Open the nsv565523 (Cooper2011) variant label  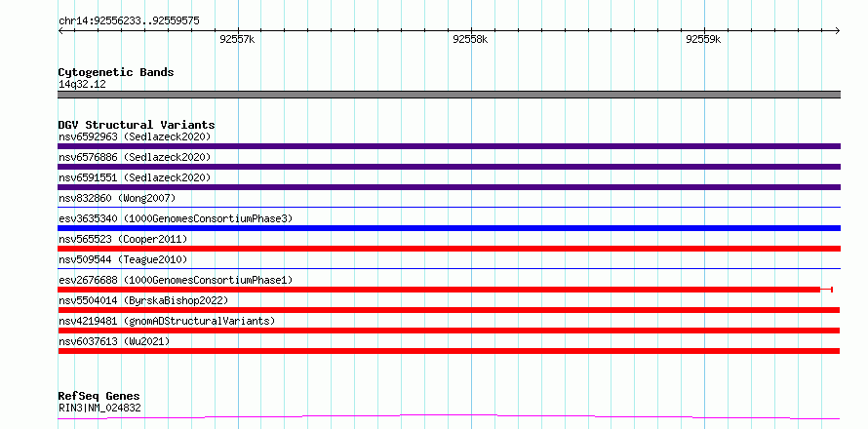(123, 239)
